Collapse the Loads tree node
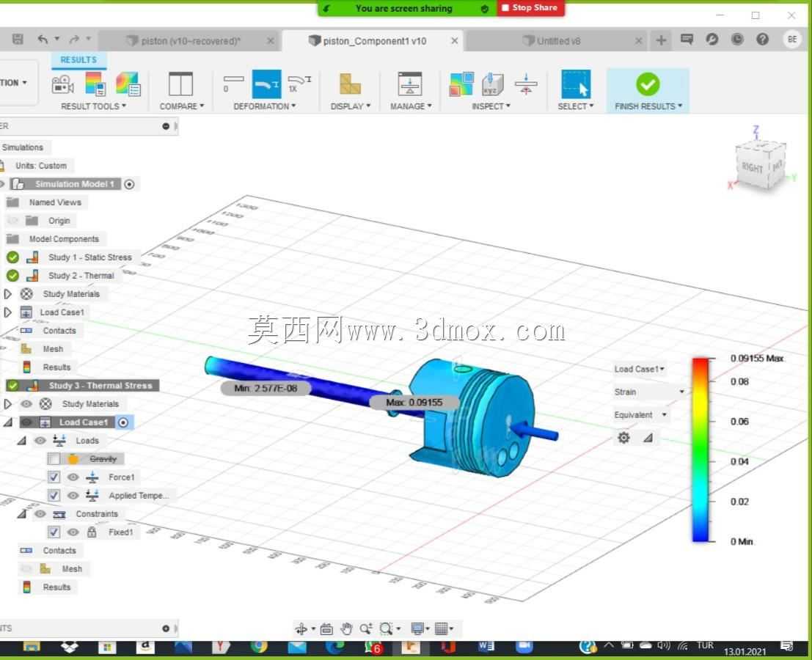812x660 pixels. tap(22, 441)
